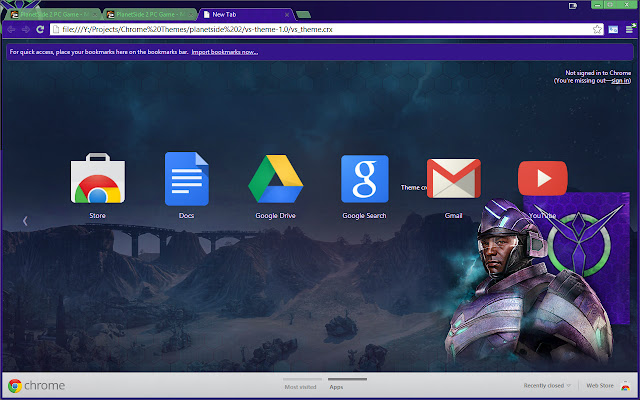Select the New Tab tab
This screenshot has height=400, width=640.
tap(246, 15)
